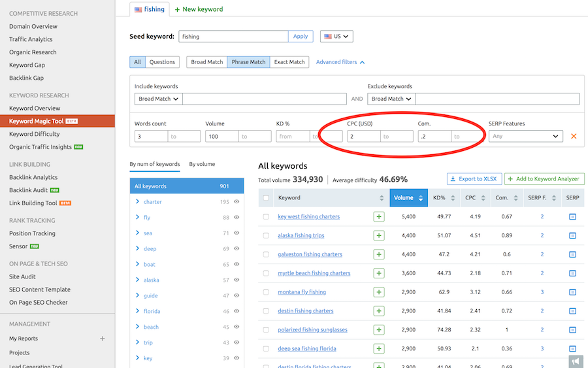Open the fishing keyword tab
The height and width of the screenshot is (368, 588).
[150, 9]
